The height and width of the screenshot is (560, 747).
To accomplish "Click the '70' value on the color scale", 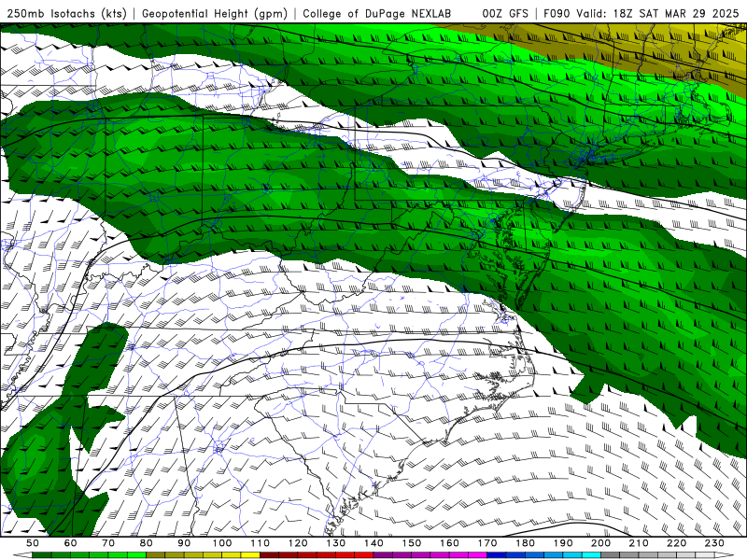I will click(108, 543).
